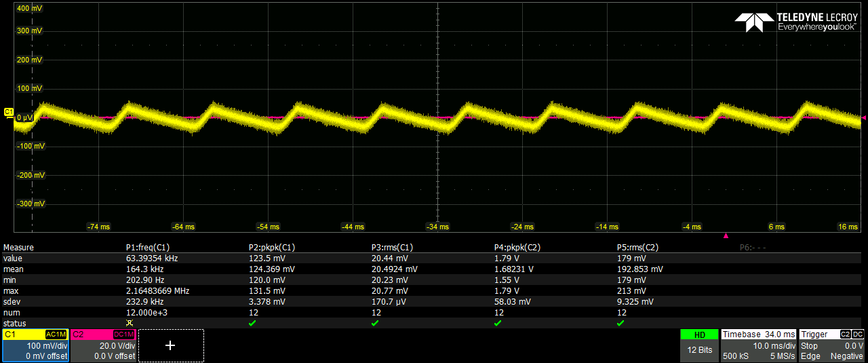Click the P5 status green checkmark
The height and width of the screenshot is (363, 868).
click(620, 323)
